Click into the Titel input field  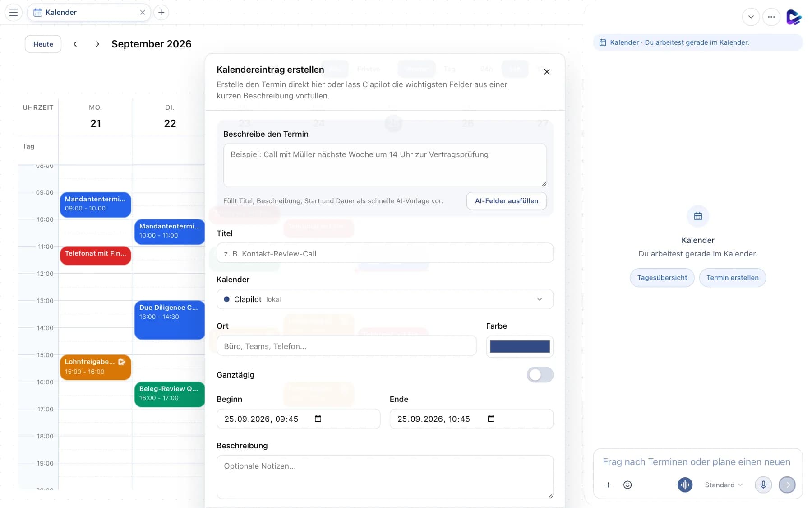(385, 253)
